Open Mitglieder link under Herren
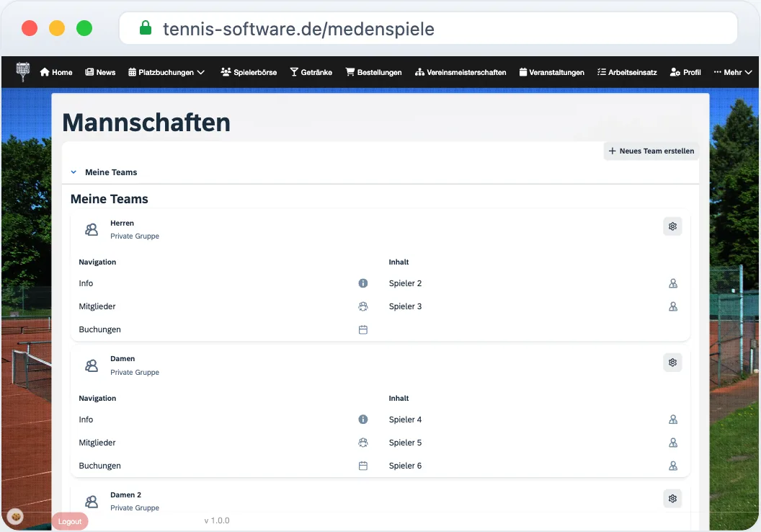The image size is (761, 532). (97, 307)
